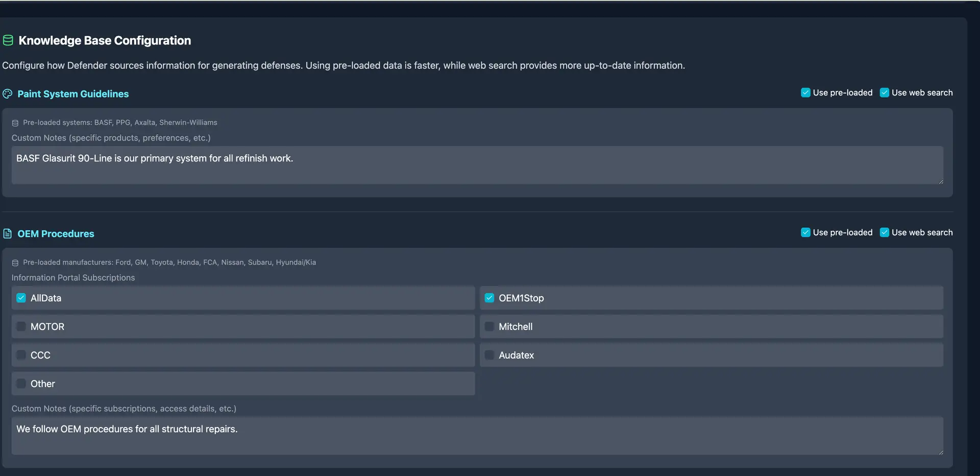This screenshot has width=980, height=476.
Task: Uncheck Use web search for Paint System Guidelines
Action: (885, 92)
